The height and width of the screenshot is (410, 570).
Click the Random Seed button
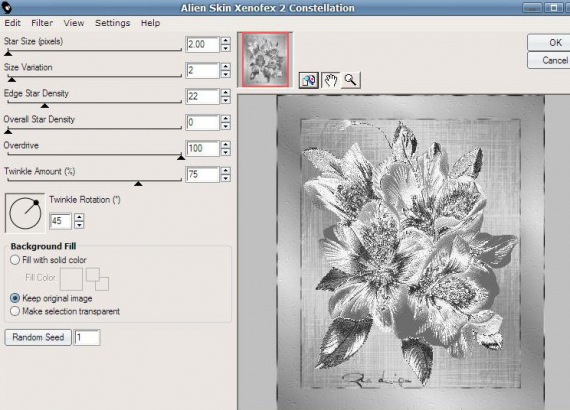pyautogui.click(x=38, y=337)
